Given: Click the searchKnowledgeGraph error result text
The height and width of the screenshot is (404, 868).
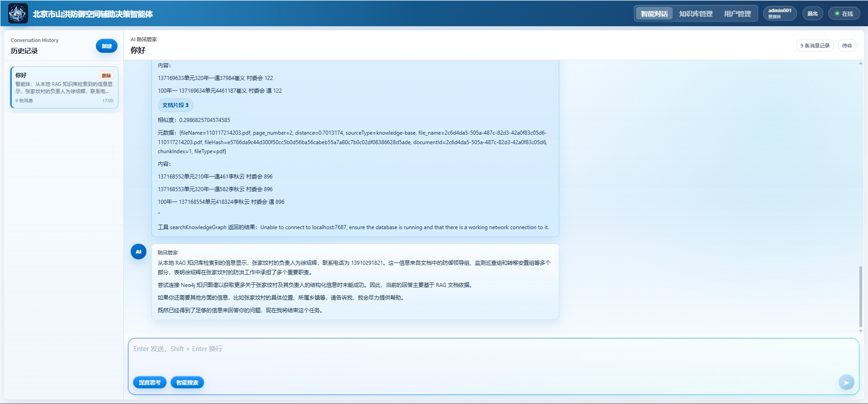Looking at the screenshot, I should (x=353, y=227).
